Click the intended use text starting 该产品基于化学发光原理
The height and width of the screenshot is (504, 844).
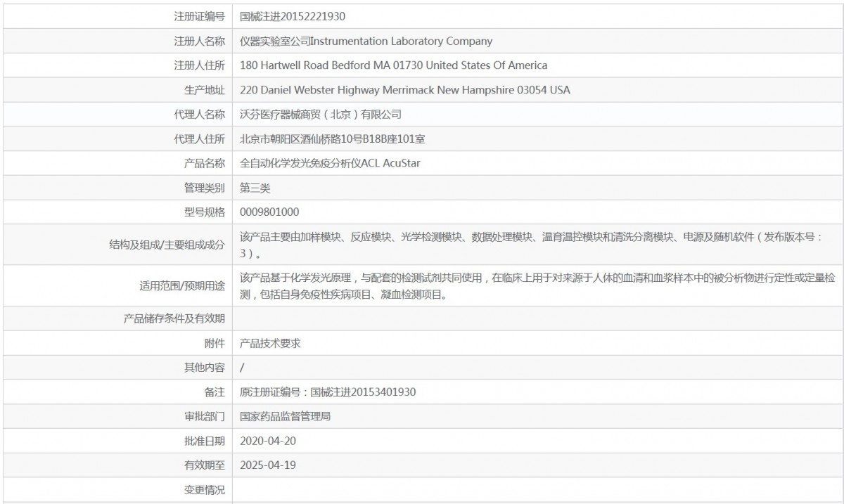coord(537,286)
